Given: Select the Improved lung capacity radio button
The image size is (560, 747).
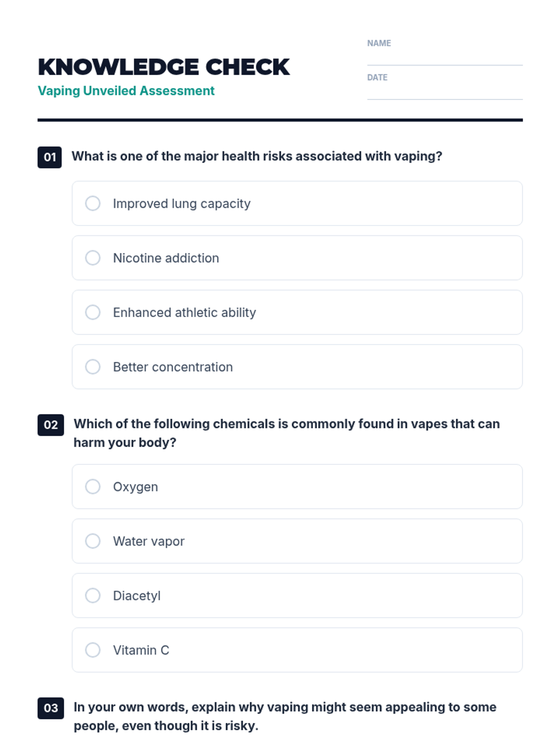Looking at the screenshot, I should 93,204.
